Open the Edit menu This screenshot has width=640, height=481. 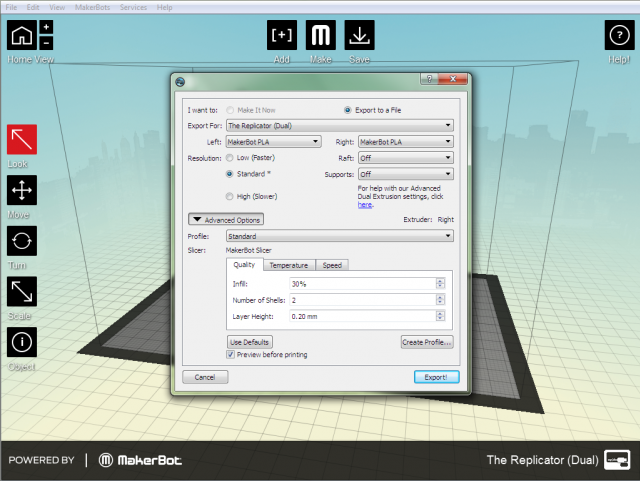33,7
